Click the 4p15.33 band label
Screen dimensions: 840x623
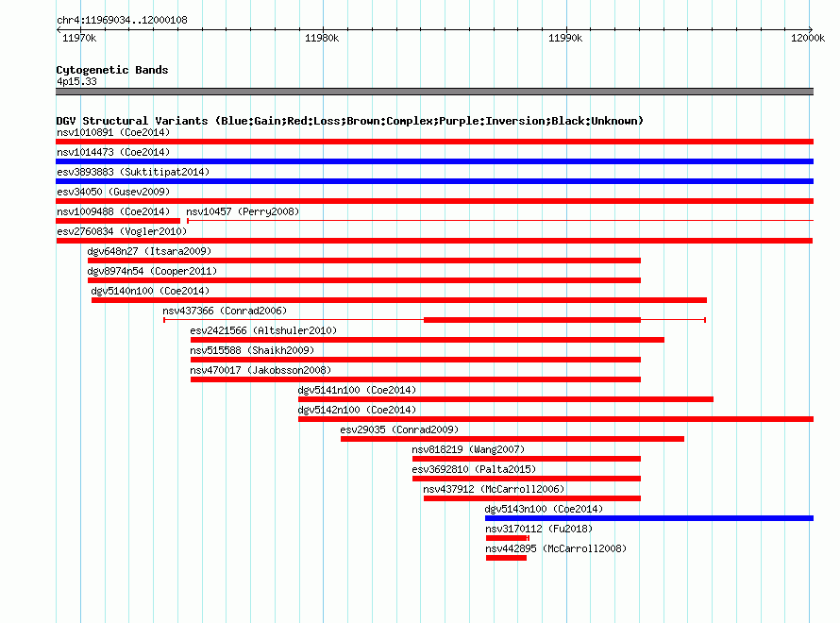[76, 81]
